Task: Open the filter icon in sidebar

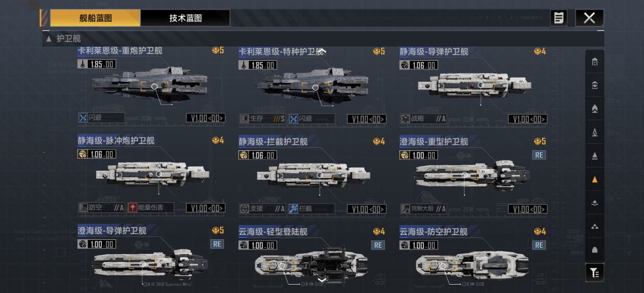Action: pyautogui.click(x=595, y=272)
